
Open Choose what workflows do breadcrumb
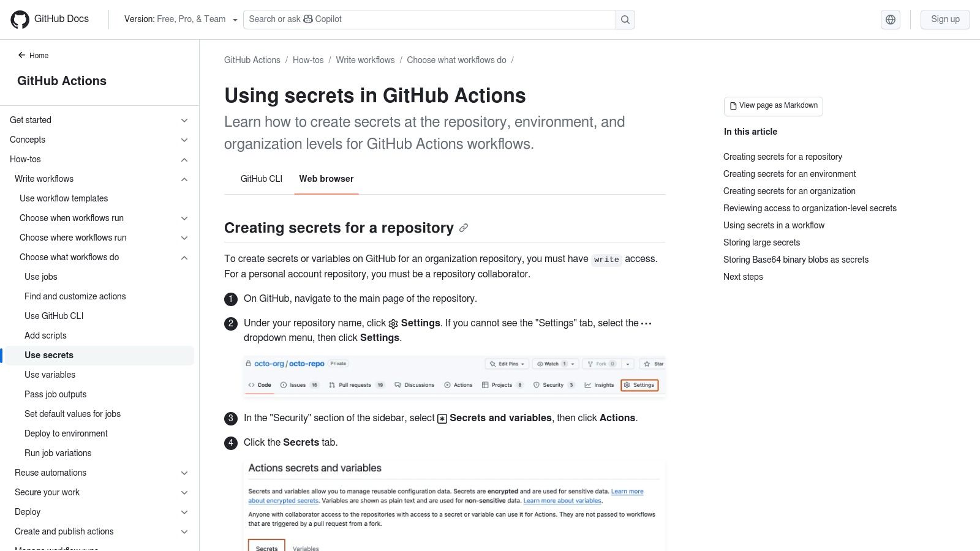456,60
